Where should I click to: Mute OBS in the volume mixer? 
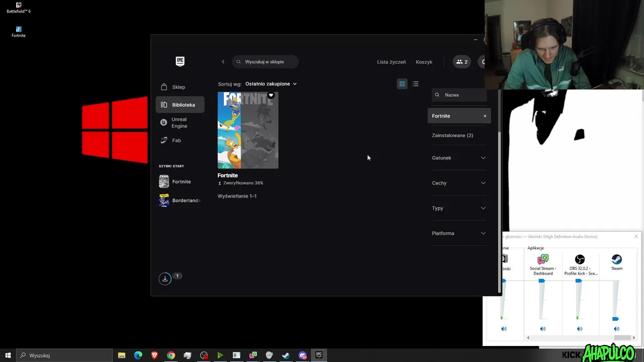tap(580, 329)
